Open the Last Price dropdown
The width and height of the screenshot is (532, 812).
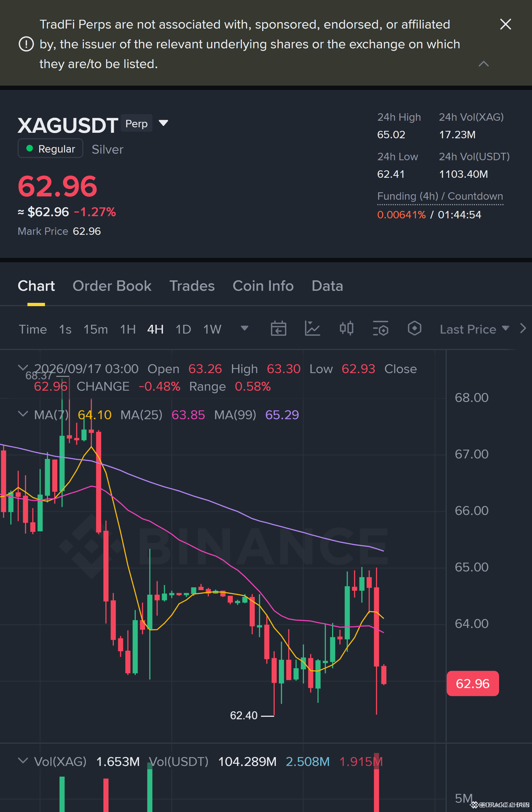click(474, 329)
